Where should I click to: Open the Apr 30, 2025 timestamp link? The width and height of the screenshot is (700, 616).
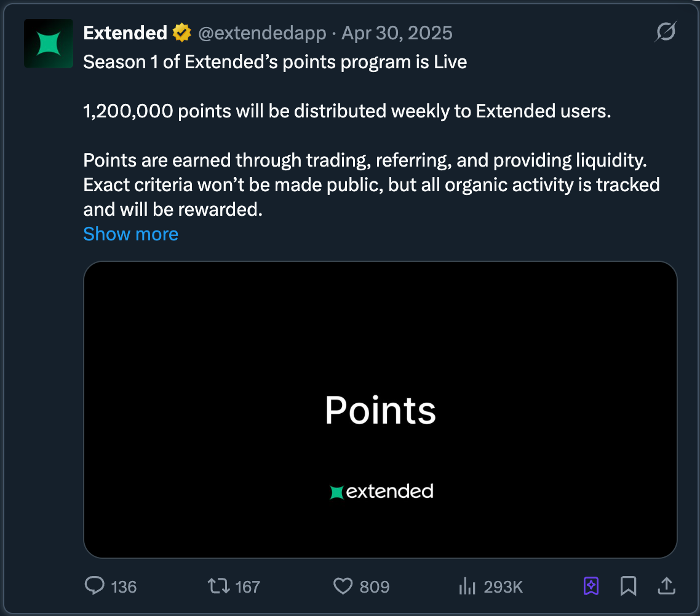click(397, 33)
